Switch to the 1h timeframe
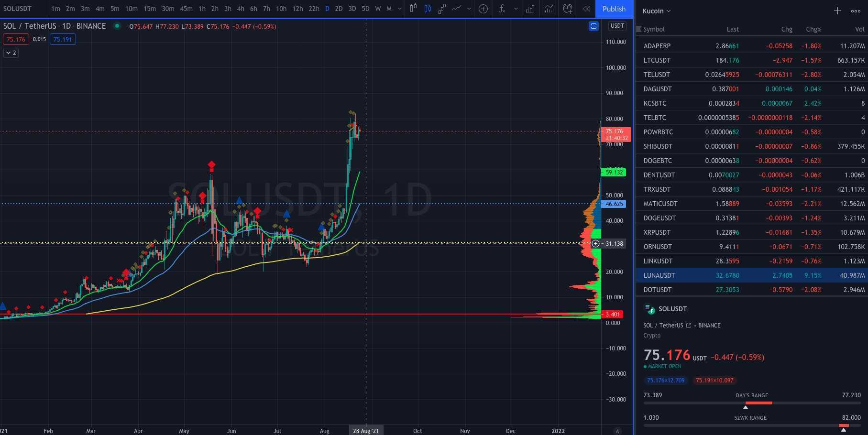 (202, 9)
